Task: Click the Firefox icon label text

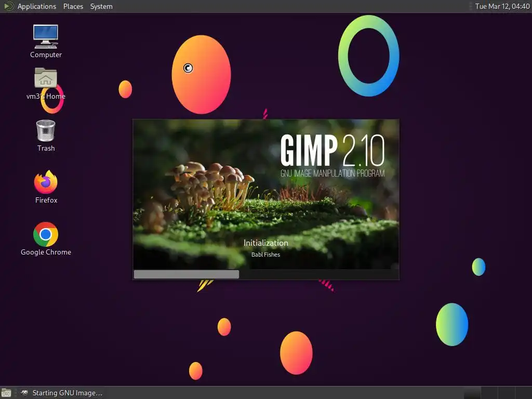Action: (46, 200)
